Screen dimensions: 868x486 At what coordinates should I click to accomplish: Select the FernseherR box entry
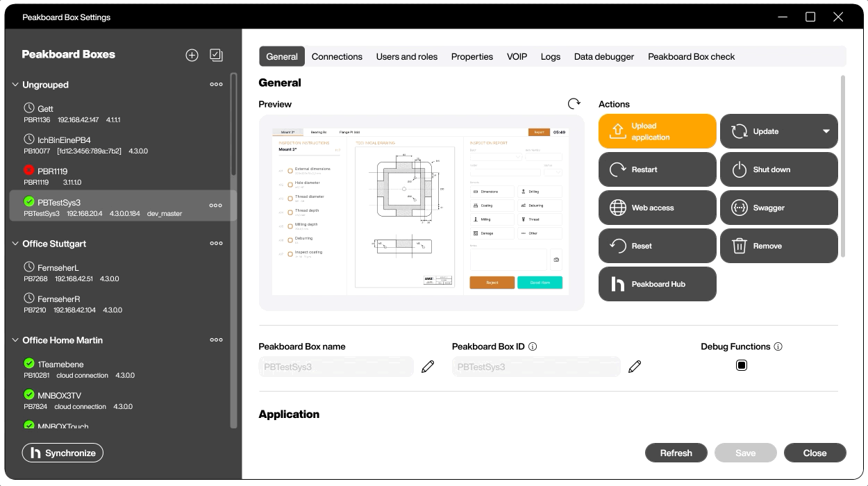(122, 304)
